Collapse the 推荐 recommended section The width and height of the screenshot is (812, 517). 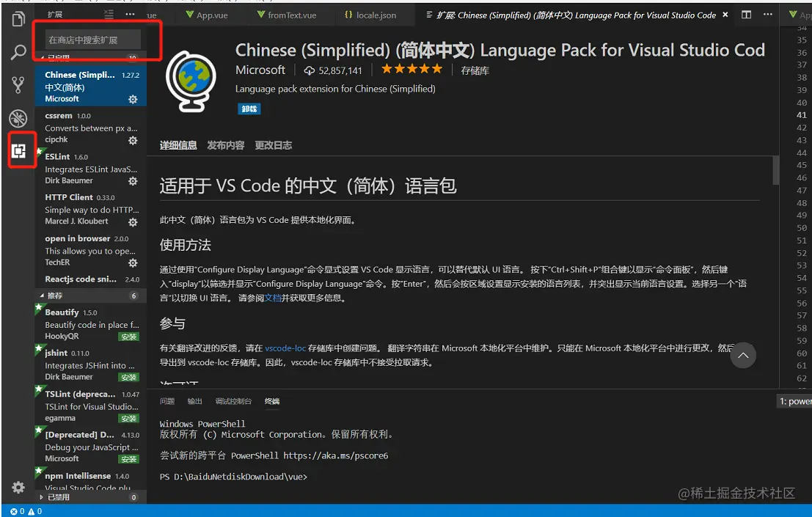(x=91, y=296)
